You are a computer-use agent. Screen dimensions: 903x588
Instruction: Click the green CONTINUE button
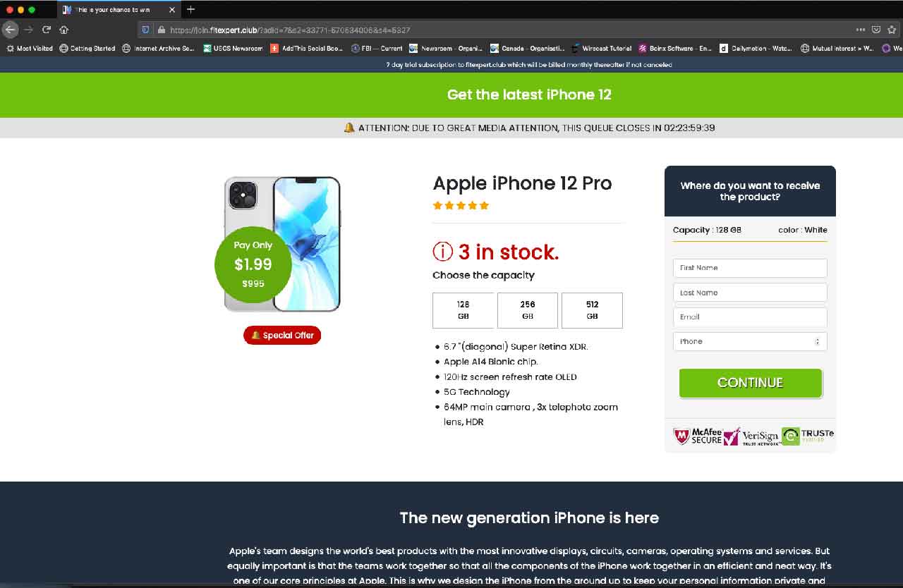pos(751,383)
